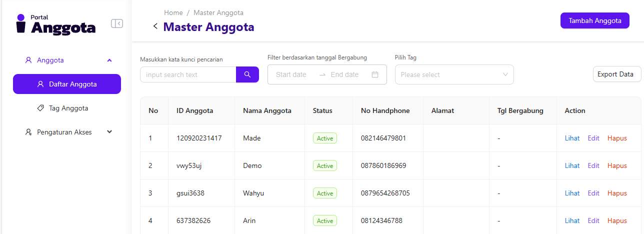Collapse the sidebar with the panel toggle icon

click(117, 23)
